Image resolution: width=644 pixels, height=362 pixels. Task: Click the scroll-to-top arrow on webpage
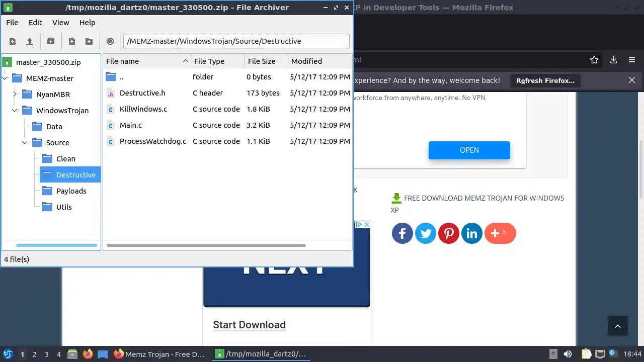click(618, 326)
